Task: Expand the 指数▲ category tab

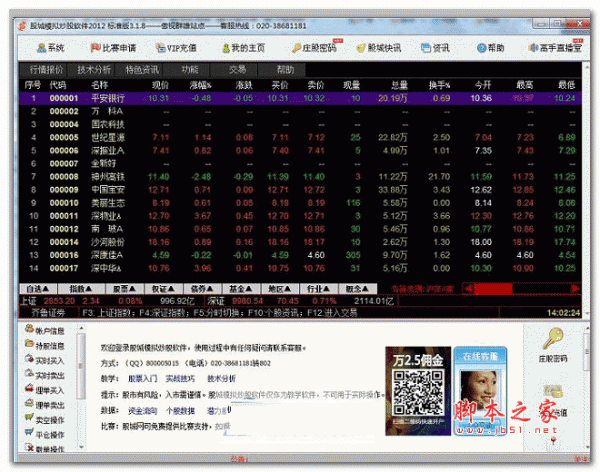Action: (81, 289)
